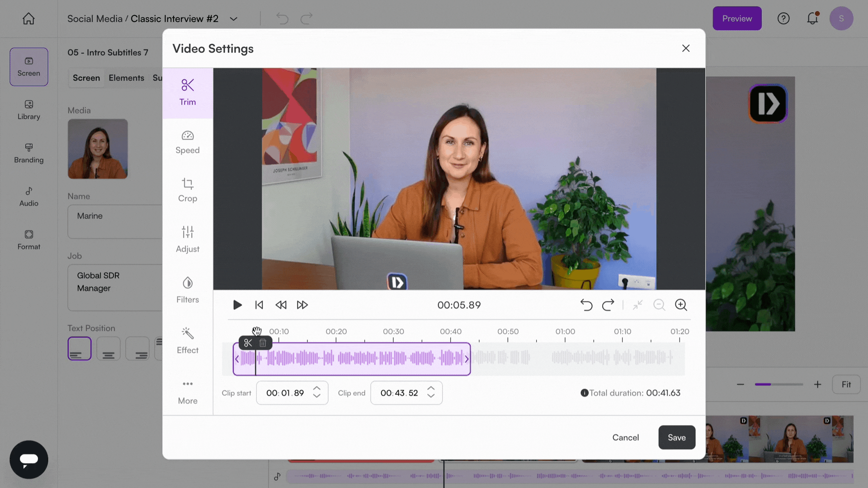Open the chat support widget

(29, 460)
